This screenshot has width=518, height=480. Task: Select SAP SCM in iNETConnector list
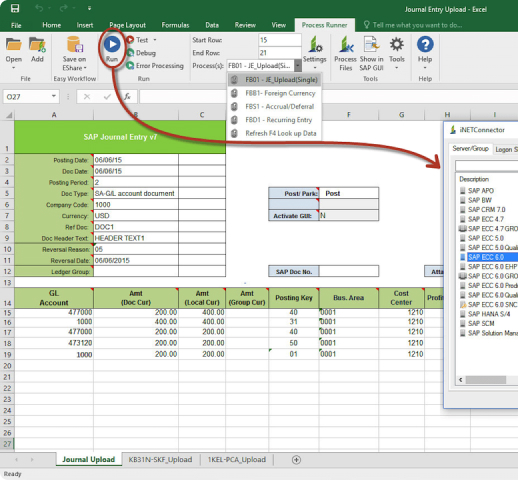tap(481, 323)
